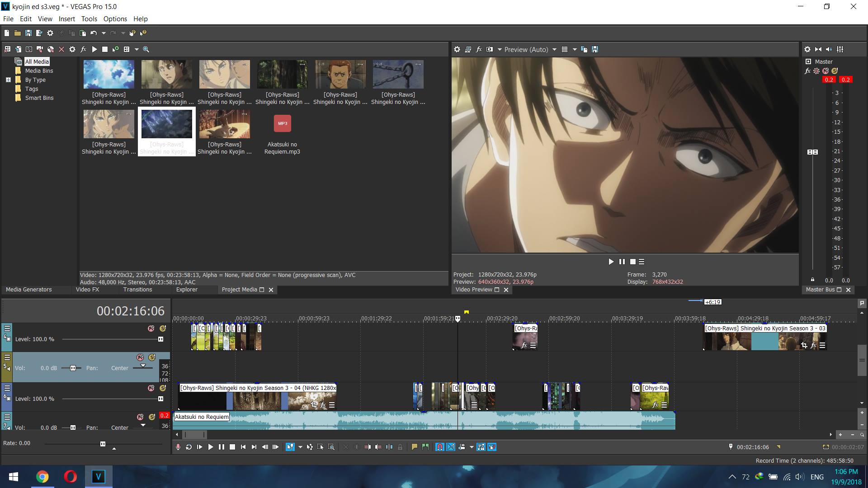Screen dimensions: 868x488
Task: Click the What's This help cursor icon
Action: 143,33
